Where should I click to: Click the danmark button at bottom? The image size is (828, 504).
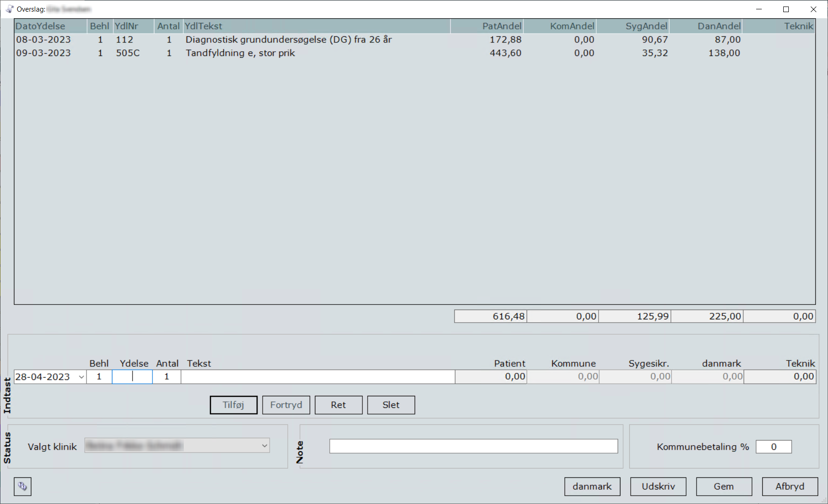point(592,486)
